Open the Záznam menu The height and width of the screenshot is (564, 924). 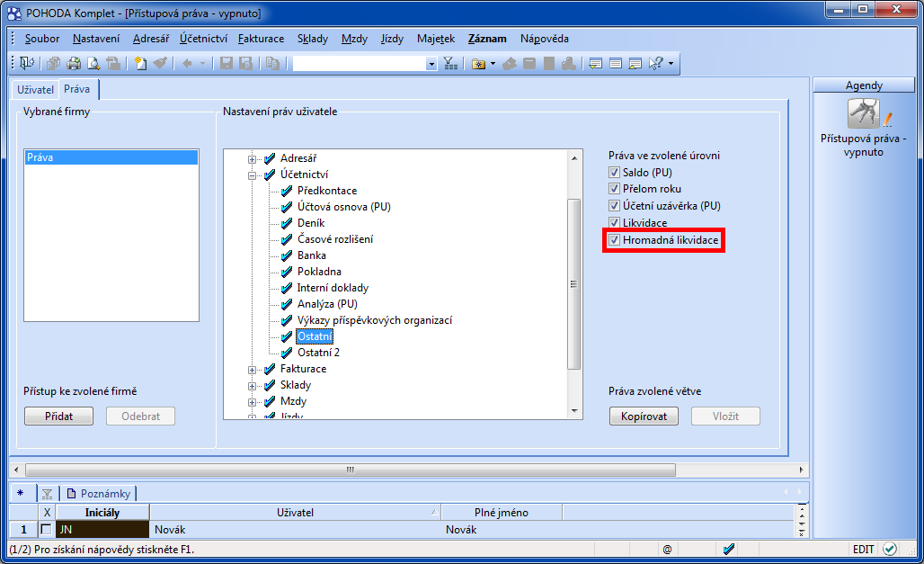pyautogui.click(x=487, y=39)
